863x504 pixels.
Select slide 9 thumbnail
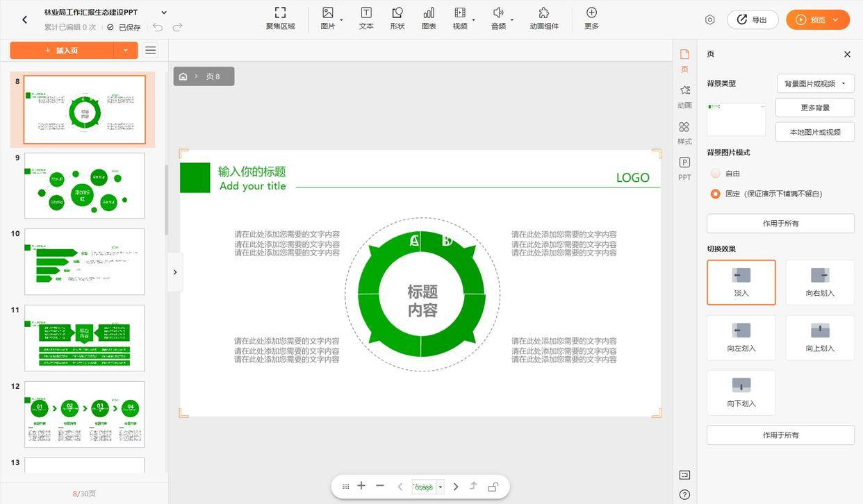[x=84, y=185]
